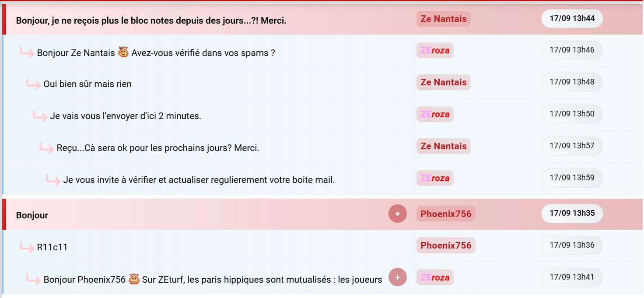Click the reply arrow icon beside 'R11c11'

click(27, 247)
